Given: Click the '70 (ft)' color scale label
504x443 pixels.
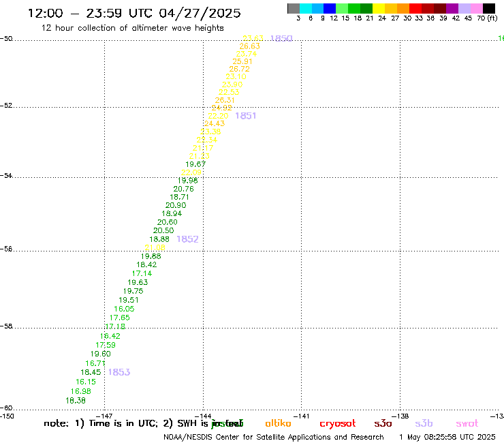Looking at the screenshot, I should click(487, 18).
